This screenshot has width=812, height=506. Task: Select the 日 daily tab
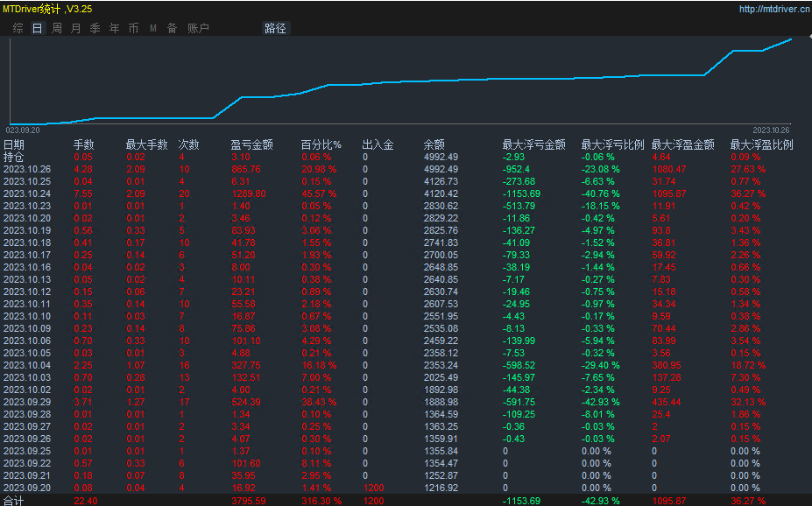tap(38, 29)
